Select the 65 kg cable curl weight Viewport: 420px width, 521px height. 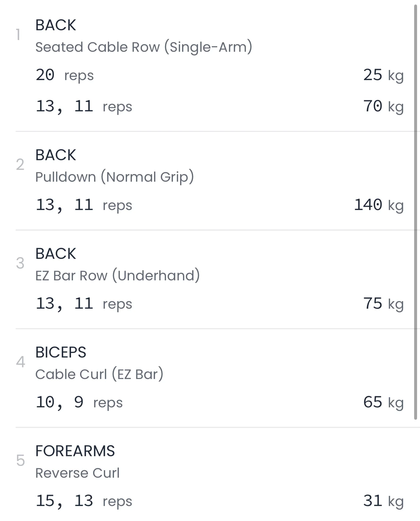[x=383, y=402]
